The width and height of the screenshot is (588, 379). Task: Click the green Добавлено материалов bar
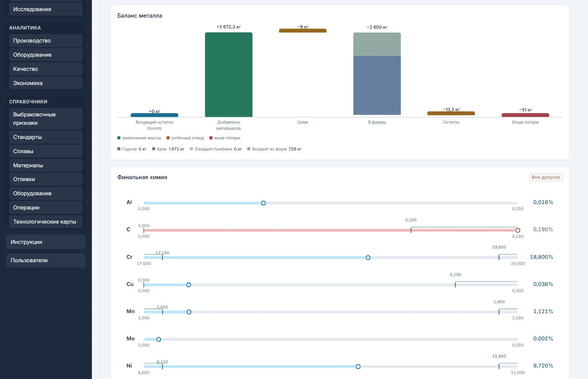(x=229, y=75)
